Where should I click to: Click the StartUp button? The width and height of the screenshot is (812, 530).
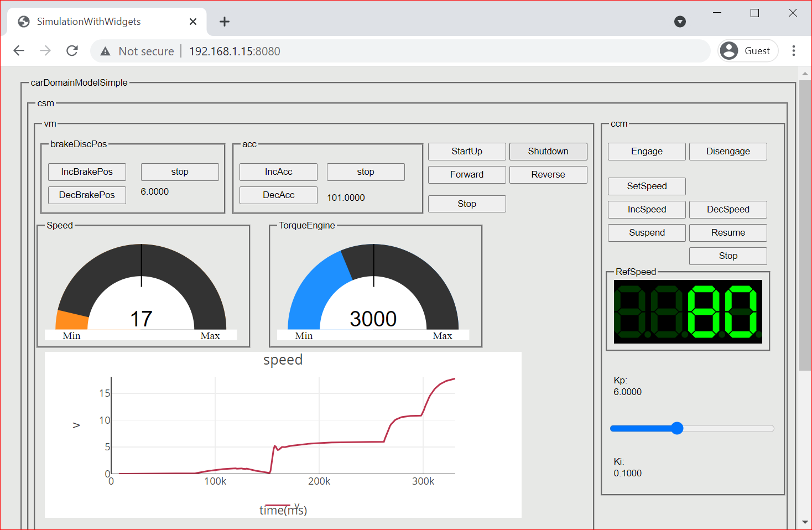click(x=466, y=152)
